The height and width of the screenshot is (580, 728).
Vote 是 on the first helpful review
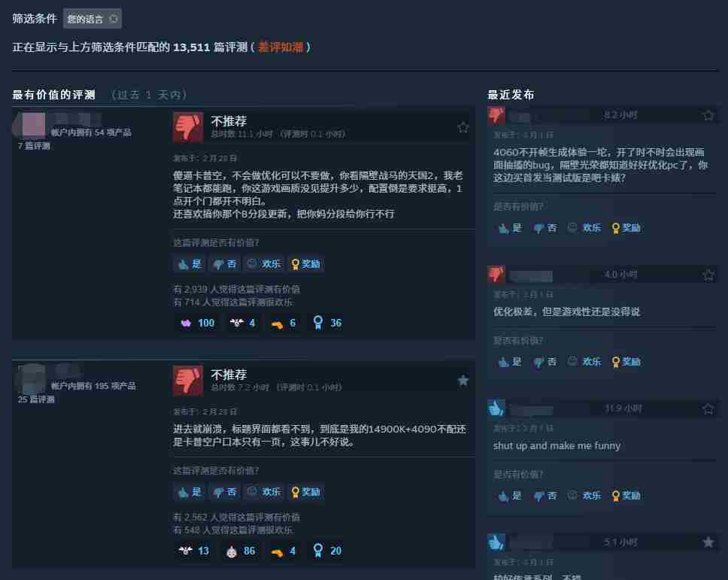[190, 264]
